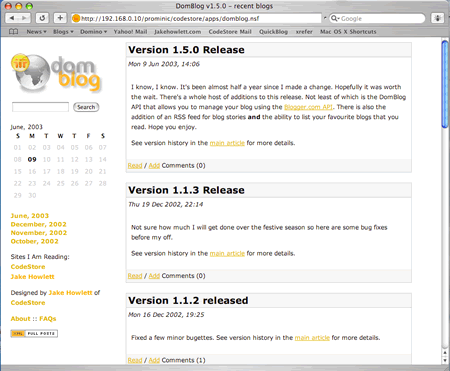
Task: Click the yellow minimize window button
Action: pos(19,6)
